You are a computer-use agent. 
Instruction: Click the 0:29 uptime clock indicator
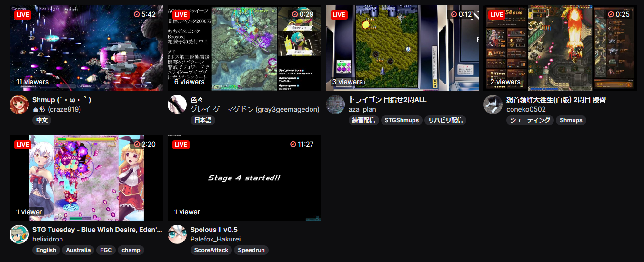pos(303,14)
